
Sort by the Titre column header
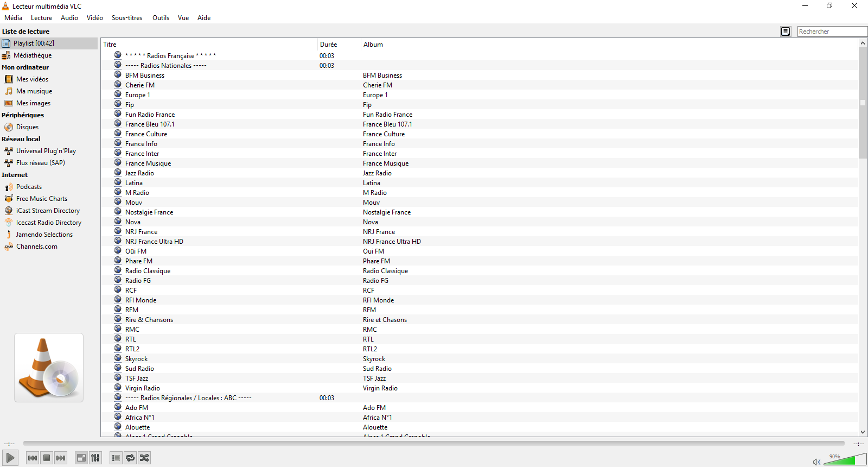point(209,45)
